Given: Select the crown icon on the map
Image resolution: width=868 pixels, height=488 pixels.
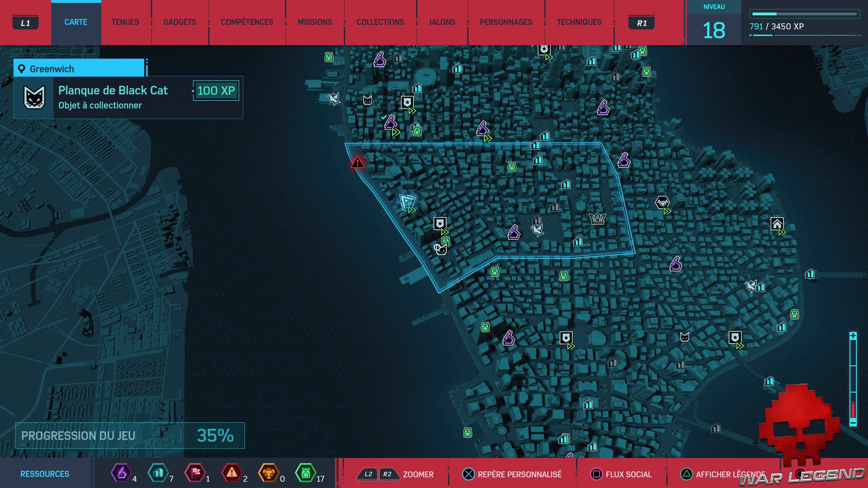Looking at the screenshot, I should pos(597,219).
